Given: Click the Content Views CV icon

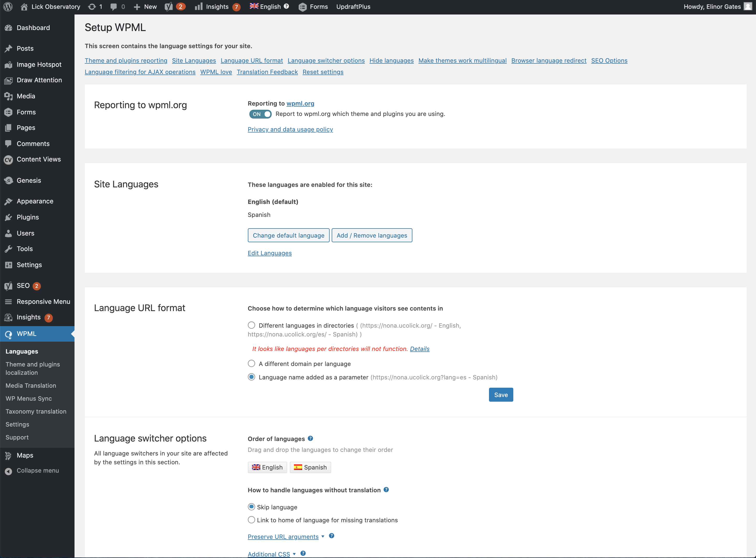Looking at the screenshot, I should coord(9,160).
